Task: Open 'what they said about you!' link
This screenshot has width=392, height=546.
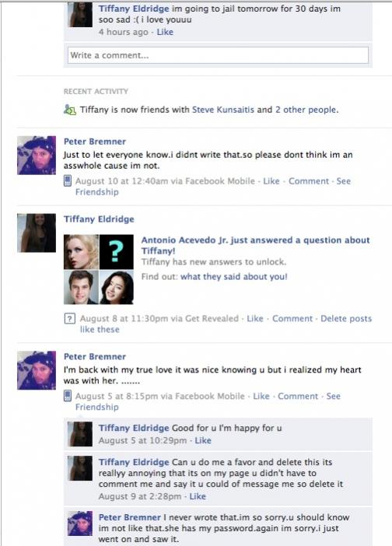Action: [x=233, y=277]
